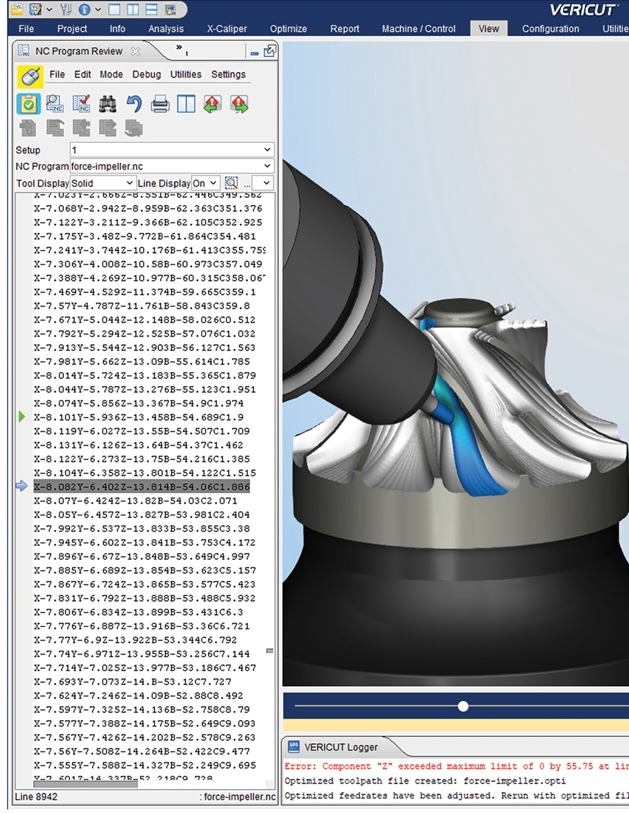Open the NC Program force-impeller.nc dropdown
The image size is (629, 813).
[172, 166]
